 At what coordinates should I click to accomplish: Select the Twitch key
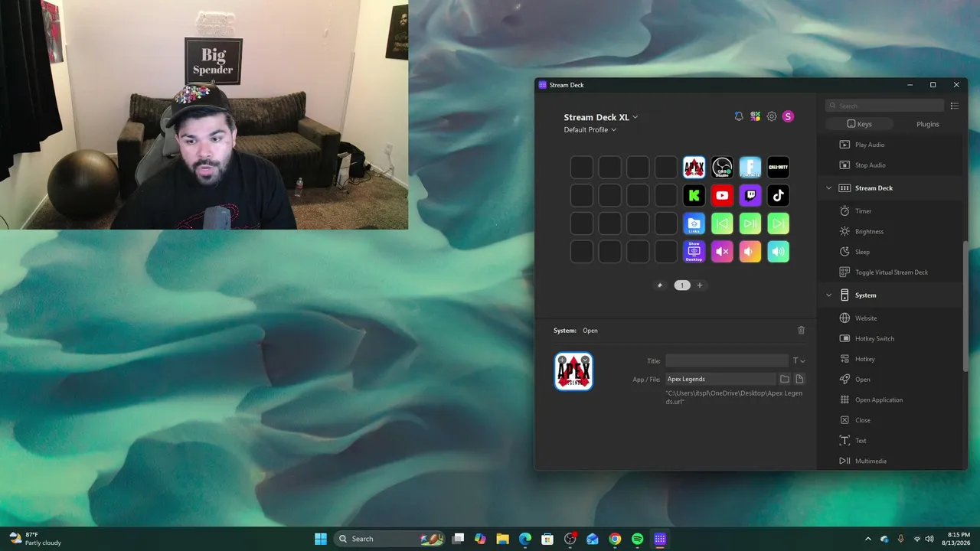(x=750, y=196)
